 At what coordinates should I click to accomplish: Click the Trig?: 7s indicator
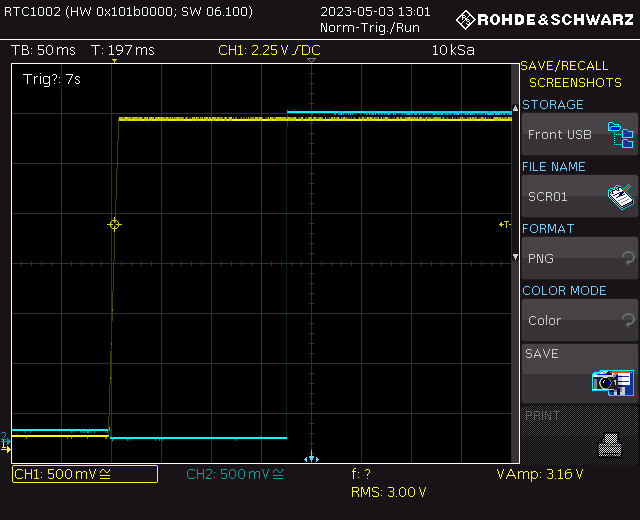click(x=52, y=79)
